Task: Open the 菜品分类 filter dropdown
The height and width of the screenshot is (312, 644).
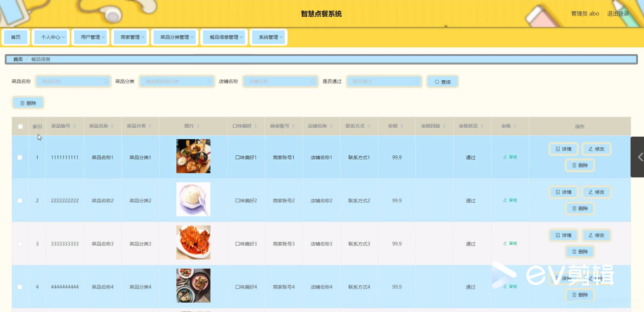Action: click(x=177, y=82)
